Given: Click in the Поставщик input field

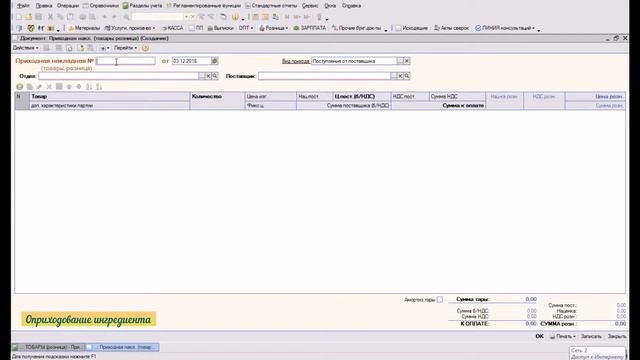Looking at the screenshot, I should point(324,76).
